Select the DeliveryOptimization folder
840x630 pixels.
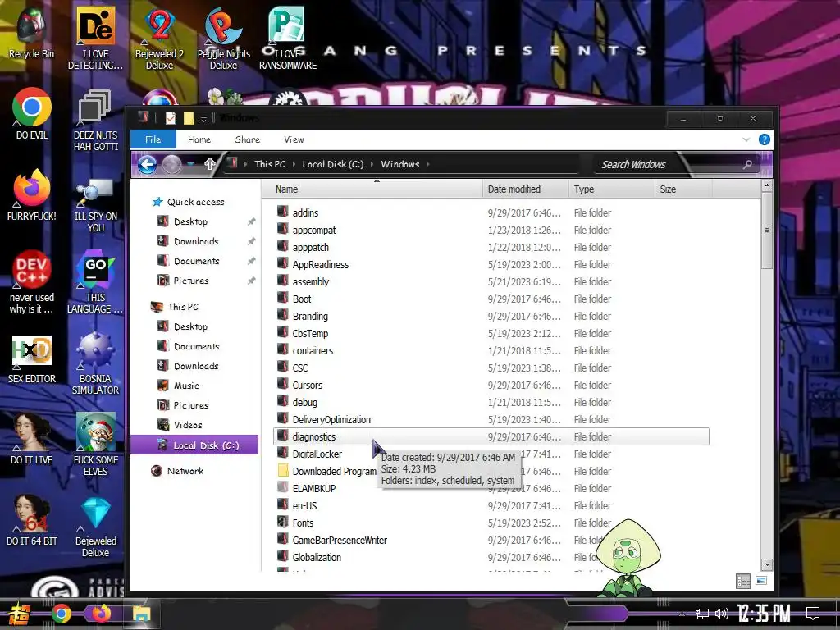click(331, 419)
